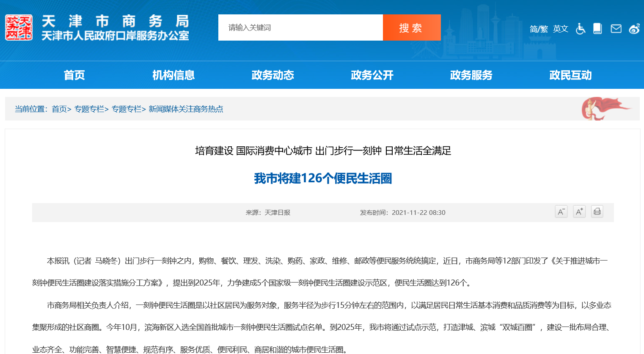The width and height of the screenshot is (644, 354).
Task: Switch to 英文 English version
Action: (x=561, y=29)
